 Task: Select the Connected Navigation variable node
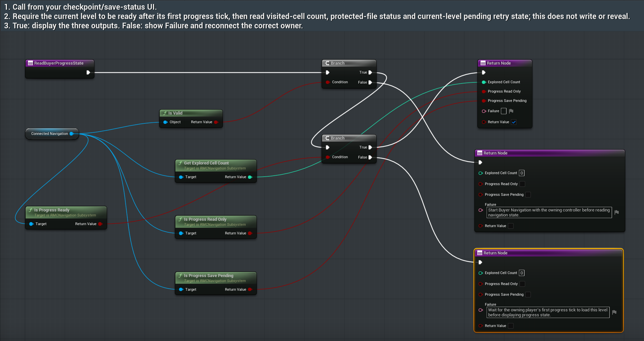point(52,134)
